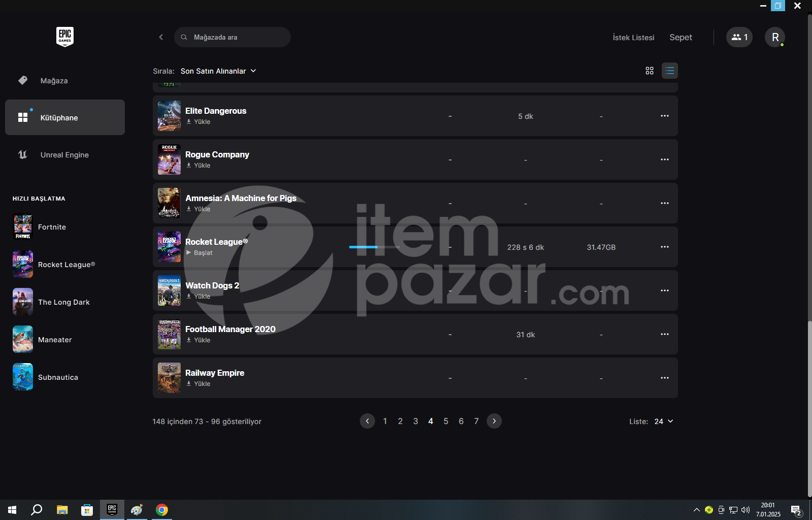Click the Rocket League progress bar
This screenshot has width=812, height=520.
point(375,247)
